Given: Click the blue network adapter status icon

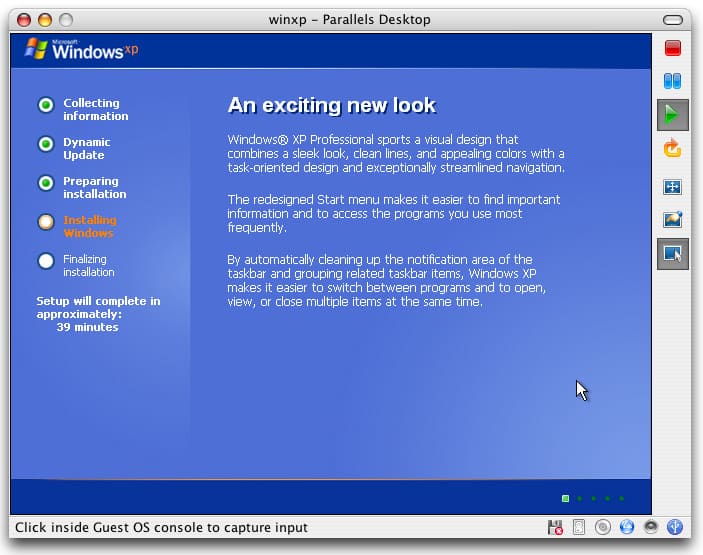Looking at the screenshot, I should coord(627,527).
